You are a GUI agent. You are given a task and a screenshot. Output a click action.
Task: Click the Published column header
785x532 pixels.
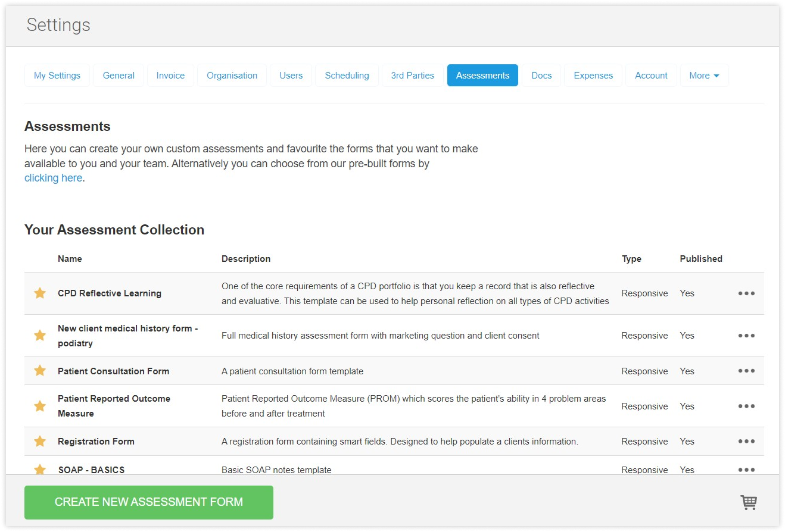click(701, 259)
